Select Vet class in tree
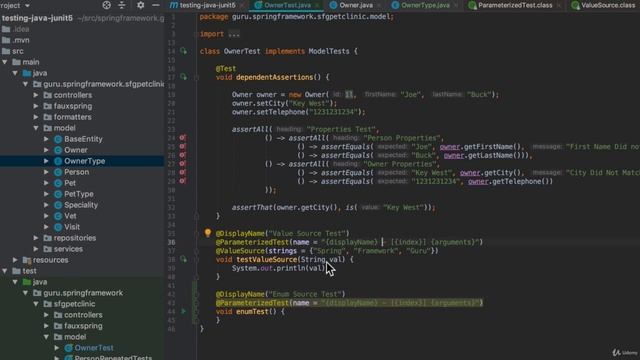 tap(70, 216)
